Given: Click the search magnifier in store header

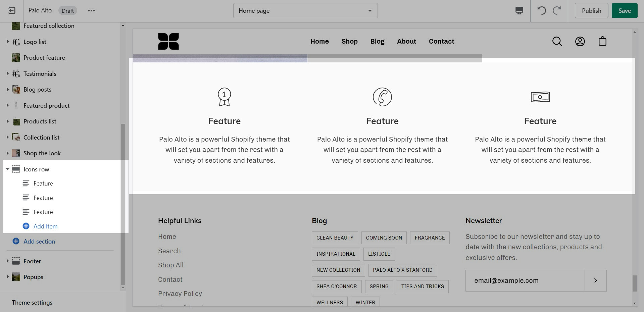Looking at the screenshot, I should click(x=557, y=41).
